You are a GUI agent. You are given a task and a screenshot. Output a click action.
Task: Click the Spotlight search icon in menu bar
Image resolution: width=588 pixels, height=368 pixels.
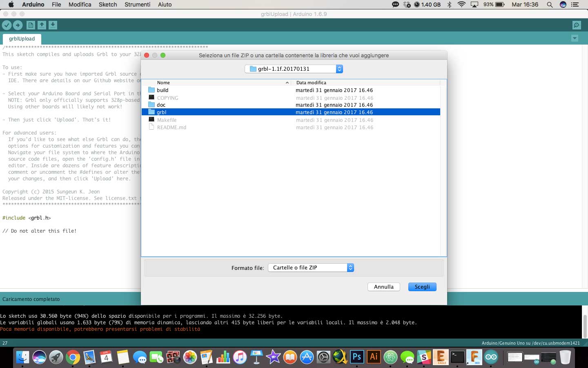pyautogui.click(x=550, y=4)
